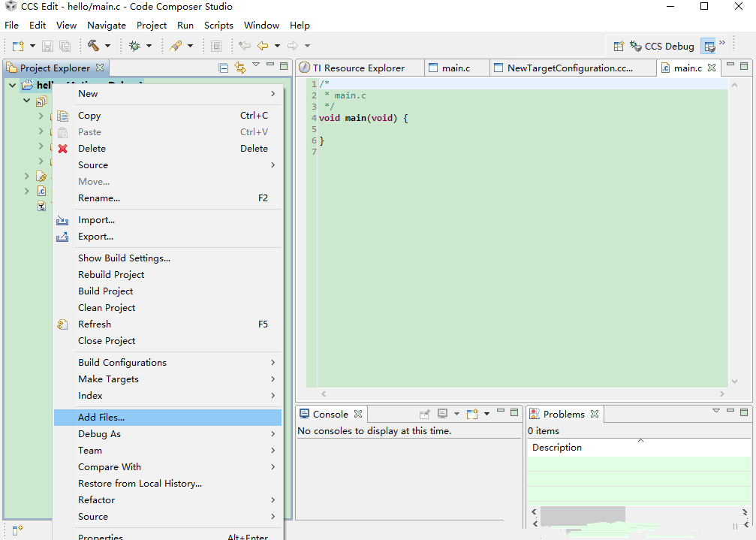Switch to CCS Debug perspective
This screenshot has height=540, width=756.
(x=662, y=47)
